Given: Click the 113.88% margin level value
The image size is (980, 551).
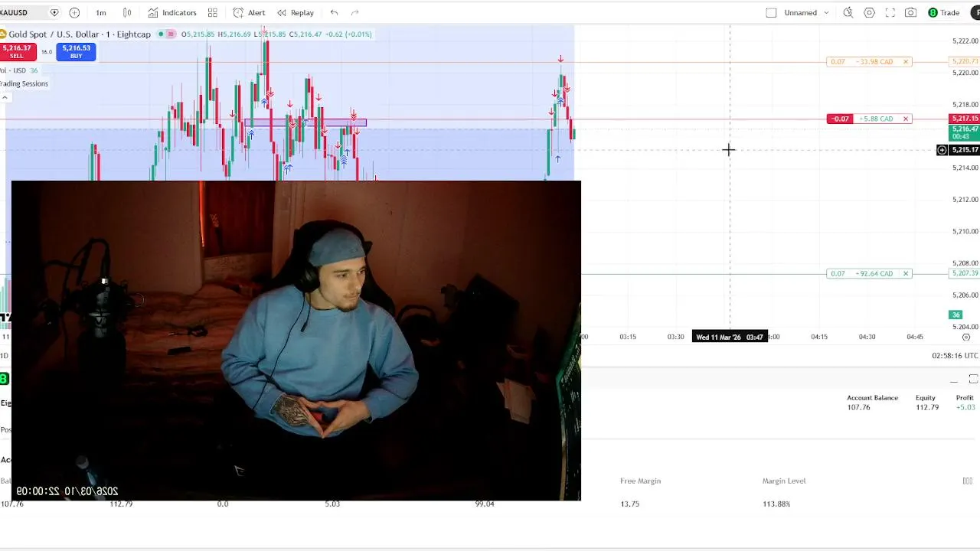Looking at the screenshot, I should click(776, 504).
